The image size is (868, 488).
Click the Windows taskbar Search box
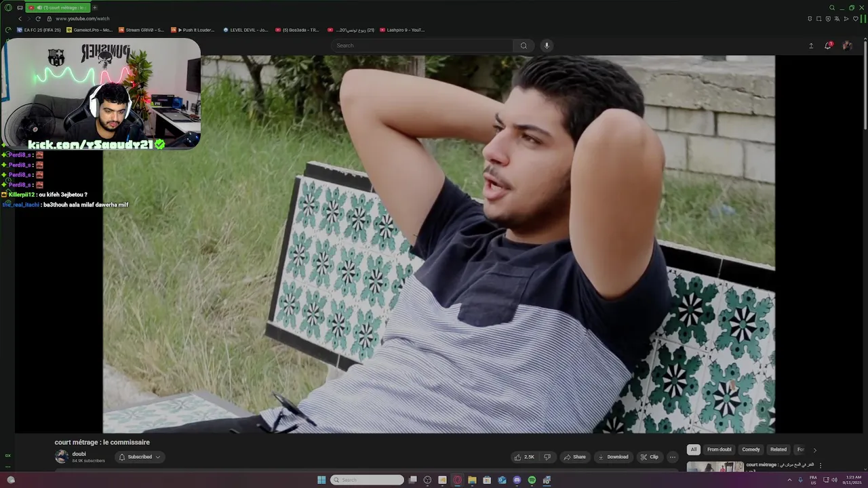coord(367,480)
